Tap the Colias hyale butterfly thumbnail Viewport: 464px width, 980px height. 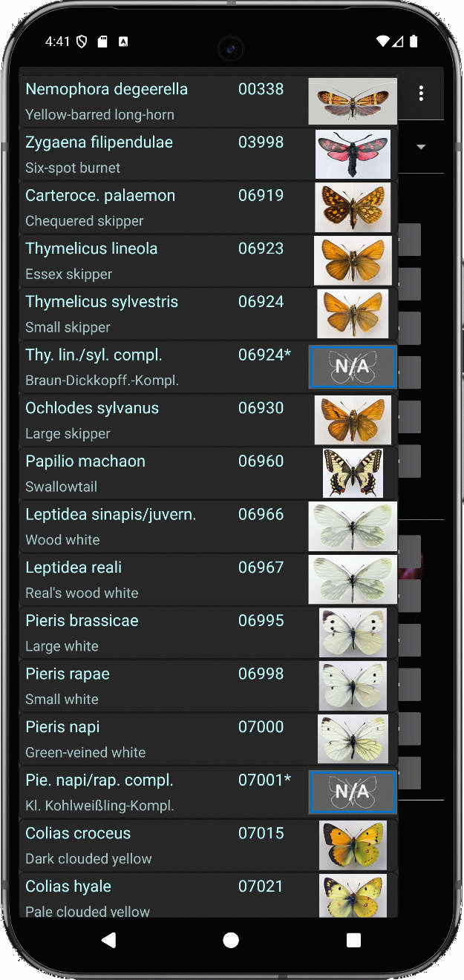[353, 895]
